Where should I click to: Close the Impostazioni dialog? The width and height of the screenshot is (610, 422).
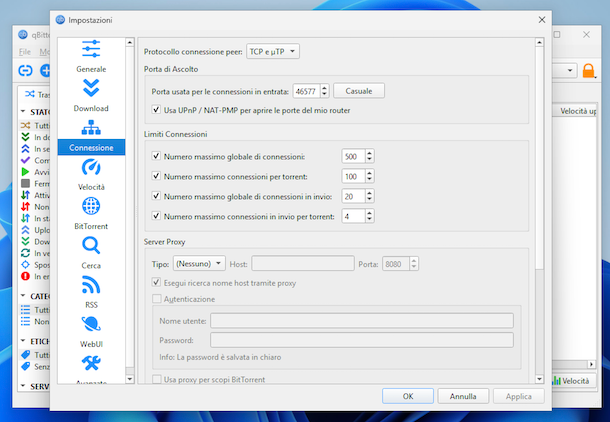tap(542, 20)
